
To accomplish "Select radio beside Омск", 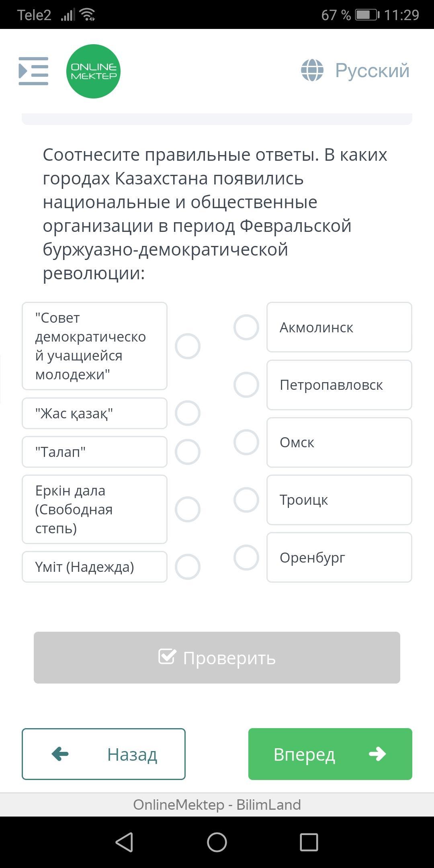I will [x=246, y=442].
